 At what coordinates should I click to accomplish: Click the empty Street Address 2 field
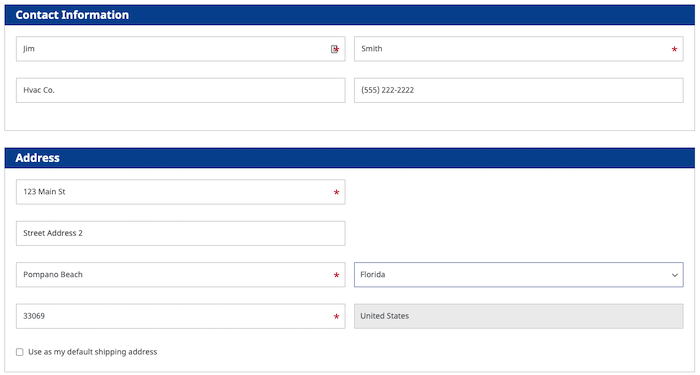(x=180, y=233)
